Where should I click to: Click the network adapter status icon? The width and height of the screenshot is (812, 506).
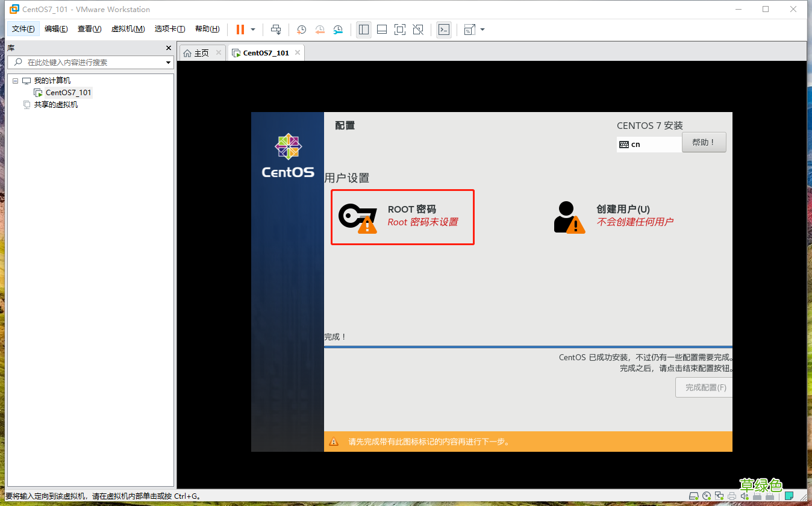(x=719, y=496)
